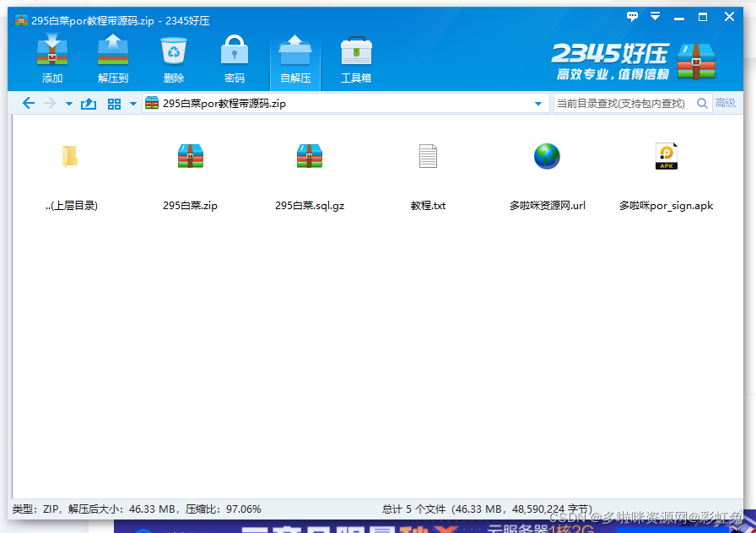Click the '多啦咪por_sign.apk' file name label

click(x=667, y=206)
